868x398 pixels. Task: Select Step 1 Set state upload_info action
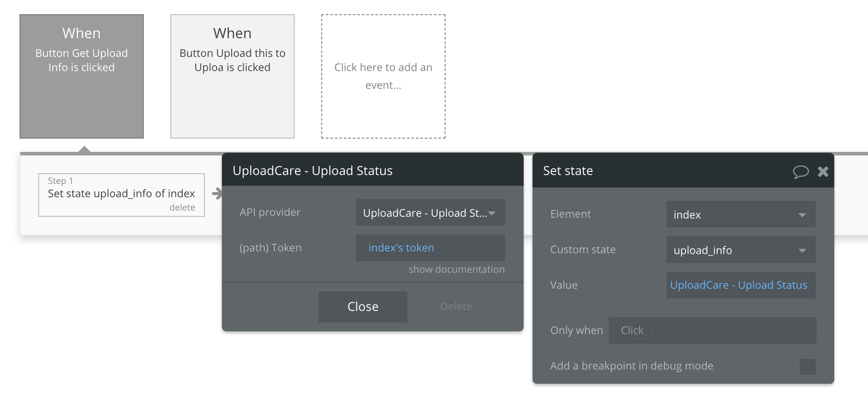pos(121,194)
